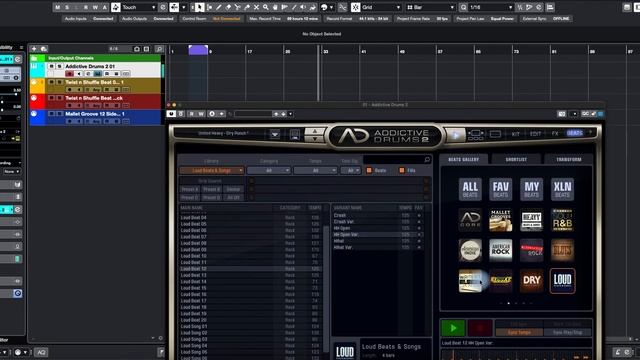Open the American Rock beats pack

(x=500, y=250)
